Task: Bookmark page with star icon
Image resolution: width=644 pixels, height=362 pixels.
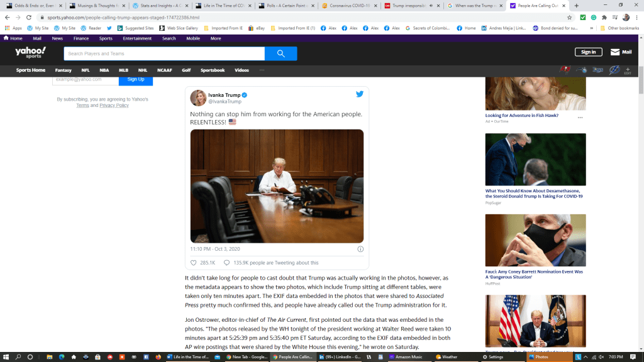Action: (569, 18)
